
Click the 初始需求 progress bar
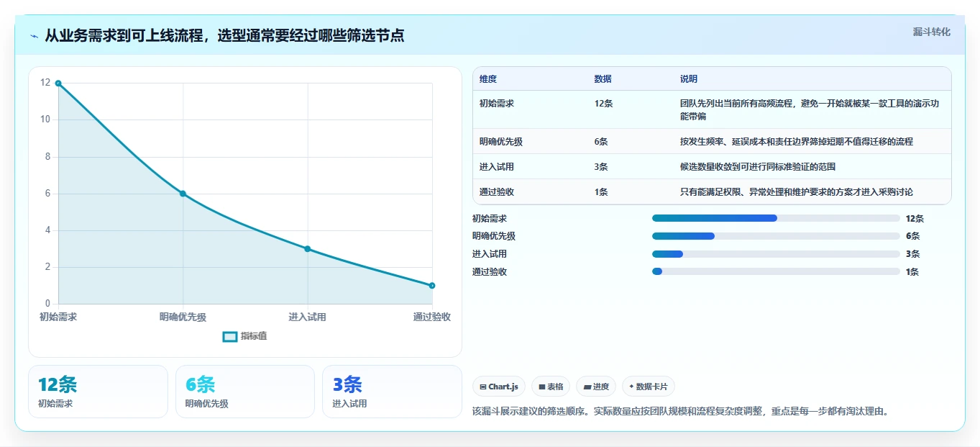point(776,218)
